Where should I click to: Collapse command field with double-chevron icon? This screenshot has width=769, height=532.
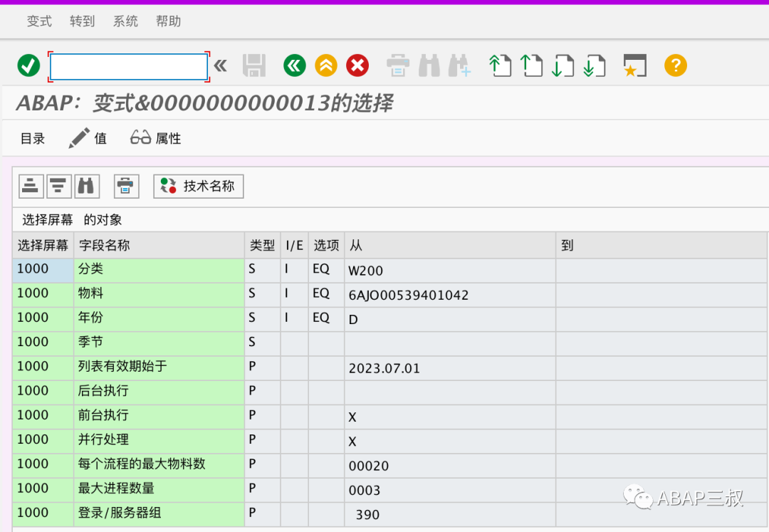coord(221,65)
